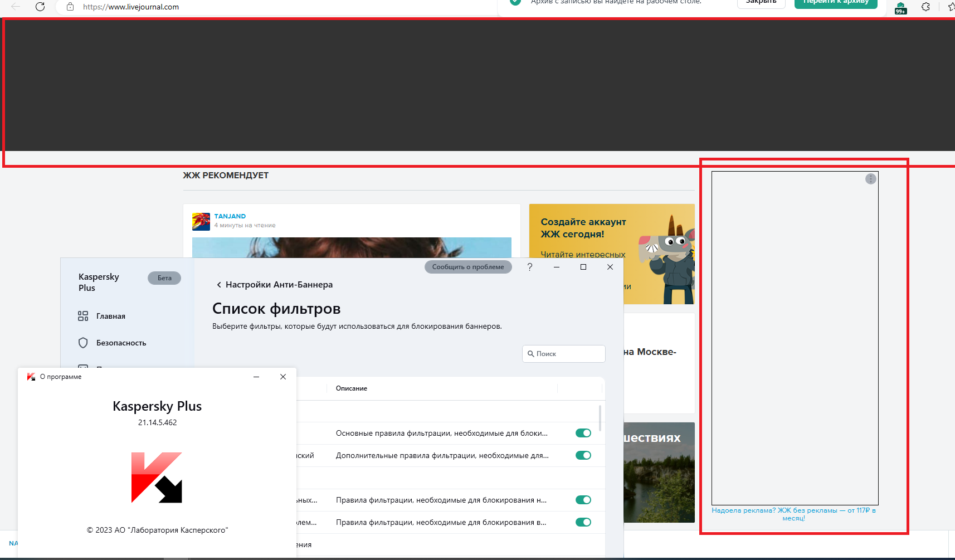
Task: Minimize the Kaspersky Plus settings window
Action: pos(557,267)
